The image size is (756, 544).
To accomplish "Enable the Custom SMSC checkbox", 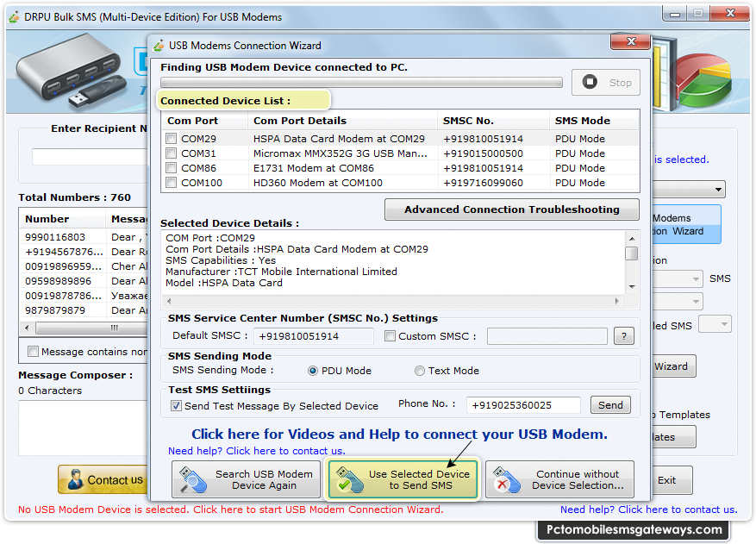I will click(x=390, y=336).
